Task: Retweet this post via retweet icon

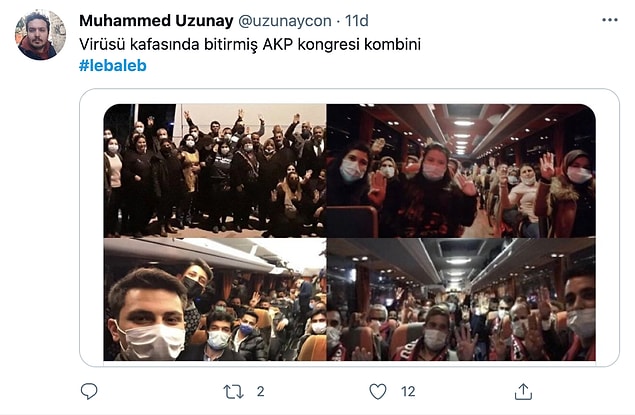Action: pos(233,392)
